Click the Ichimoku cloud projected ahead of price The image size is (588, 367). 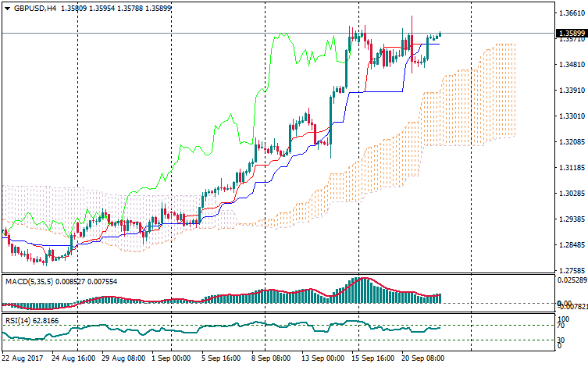(x=484, y=94)
